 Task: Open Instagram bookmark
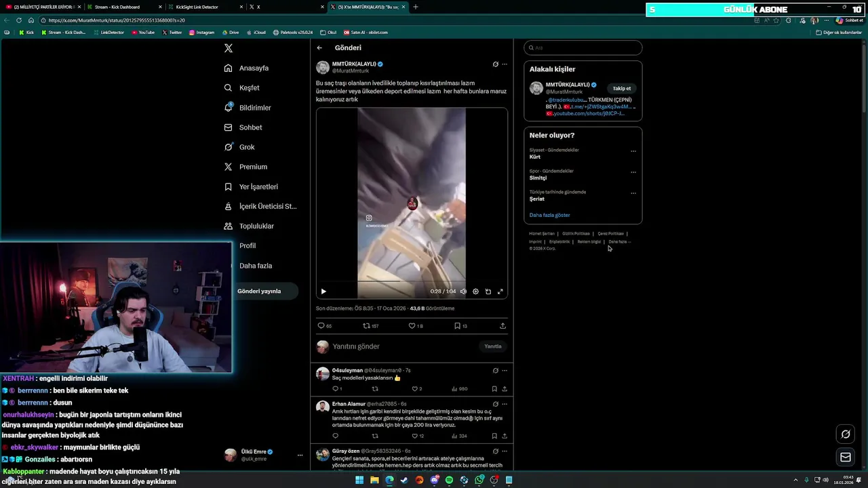click(x=201, y=33)
